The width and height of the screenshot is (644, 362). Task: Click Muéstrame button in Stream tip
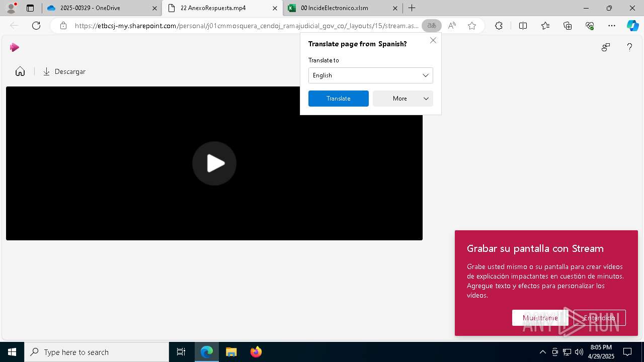[540, 318]
